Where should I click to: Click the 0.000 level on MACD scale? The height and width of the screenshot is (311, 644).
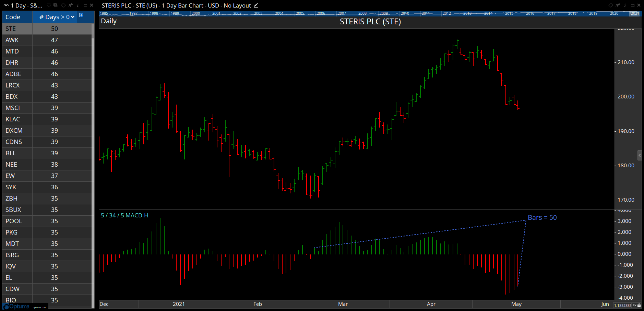[x=624, y=254]
